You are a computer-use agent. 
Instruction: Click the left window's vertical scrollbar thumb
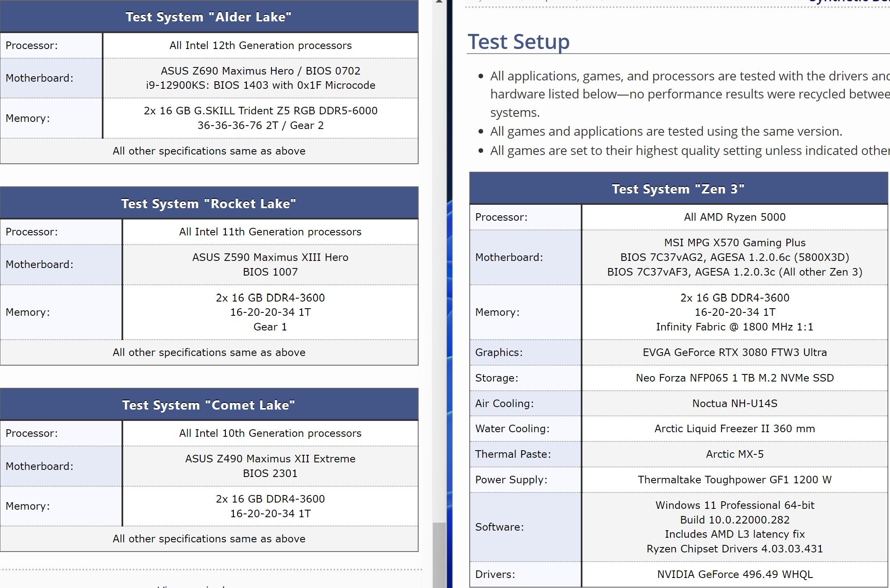(439, 555)
